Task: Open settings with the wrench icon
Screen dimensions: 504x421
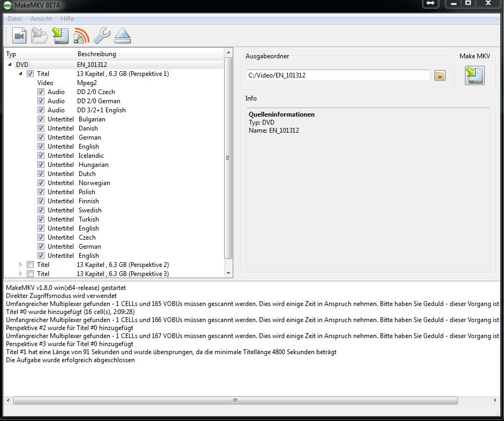Action: coord(102,36)
